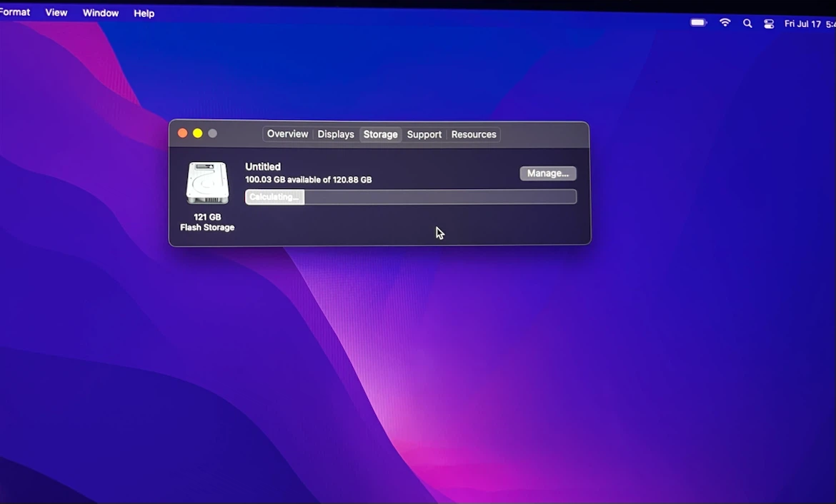The width and height of the screenshot is (836, 504).
Task: Open Spotlight search magnifier icon
Action: (x=747, y=24)
